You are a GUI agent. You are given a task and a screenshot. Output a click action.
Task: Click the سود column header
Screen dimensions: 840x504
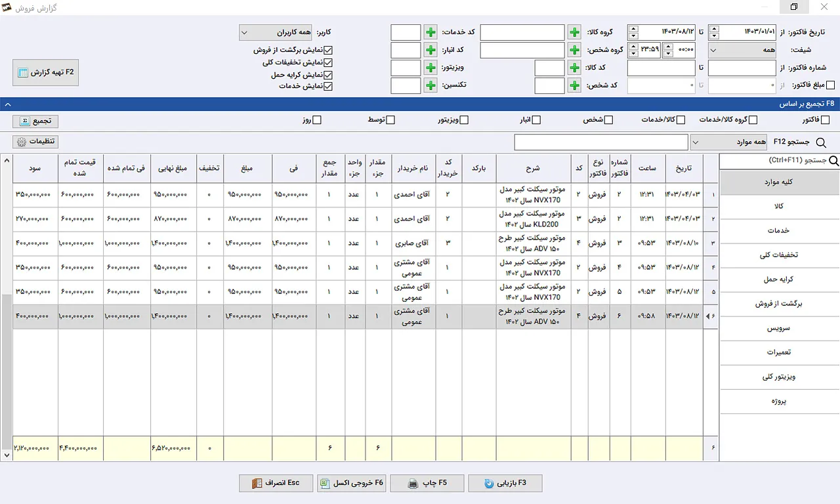tap(35, 169)
